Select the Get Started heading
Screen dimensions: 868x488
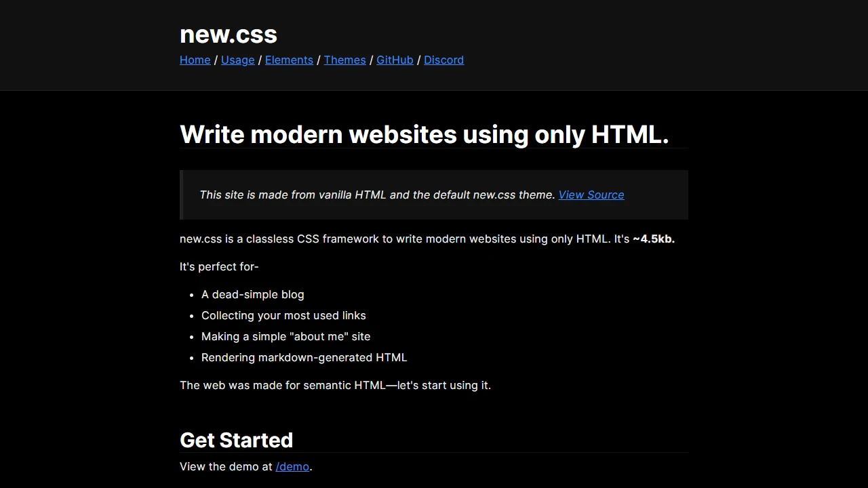pos(236,441)
